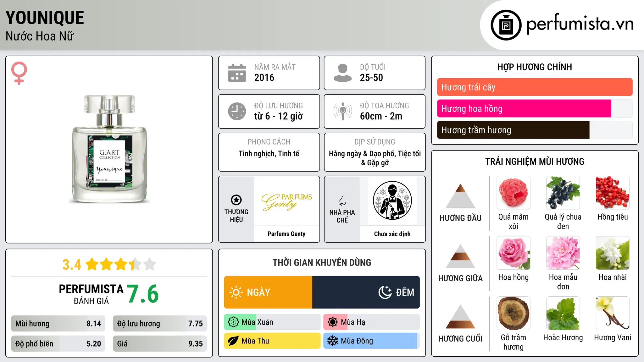Click the occasion text Hằng ngày & Dạo phố

coord(362,154)
